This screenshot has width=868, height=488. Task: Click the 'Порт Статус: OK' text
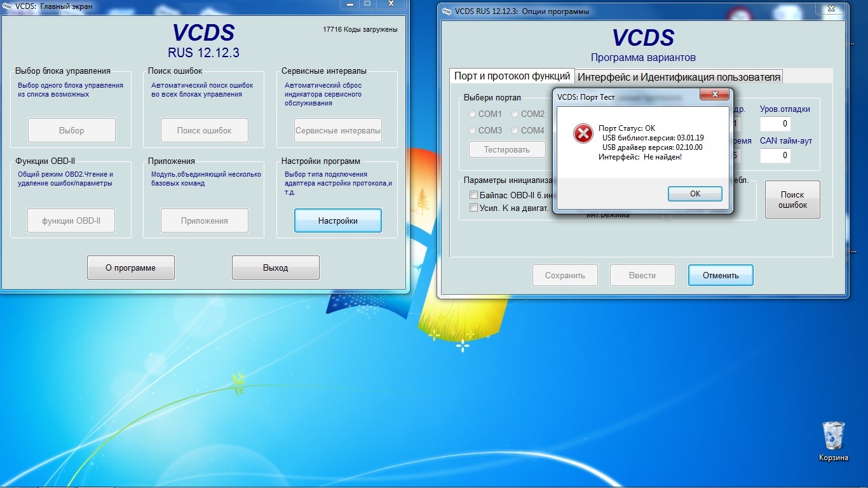coord(627,128)
